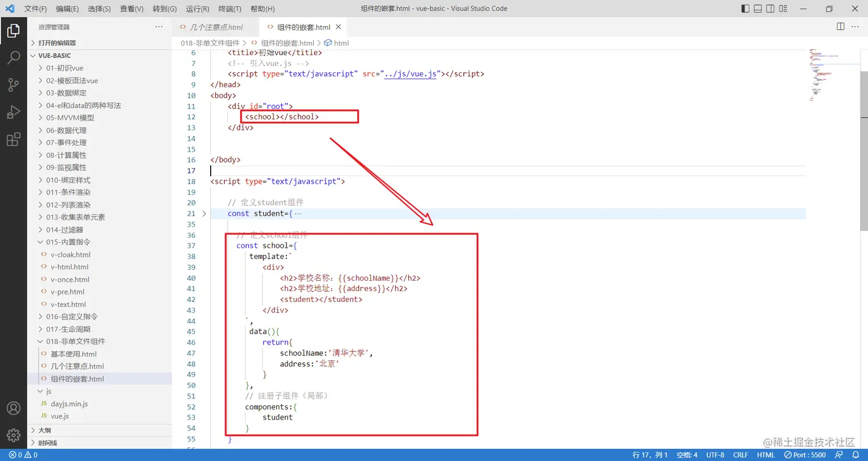Open the 运行(R) menu
The width and height of the screenshot is (868, 461).
tap(197, 9)
